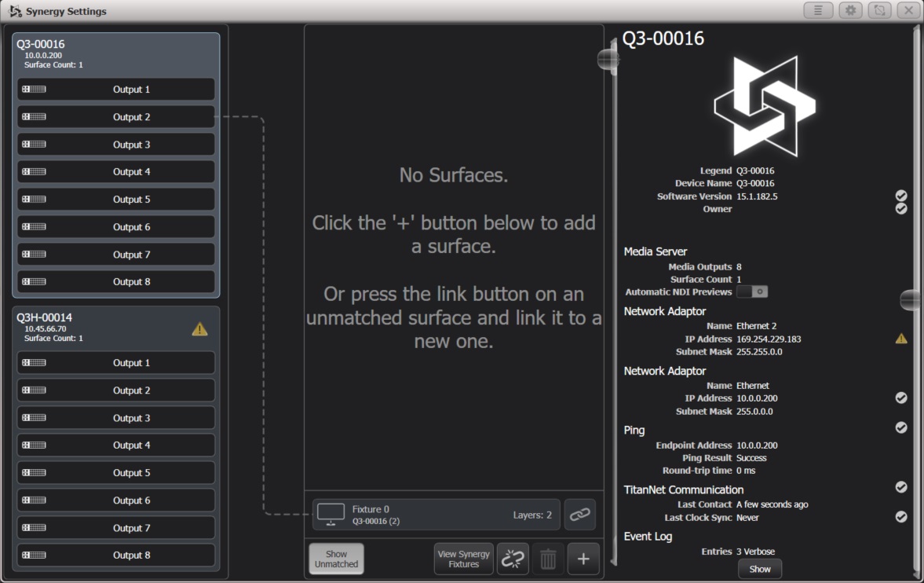
Task: Select the Q3H-00014 device header
Action: [102, 327]
